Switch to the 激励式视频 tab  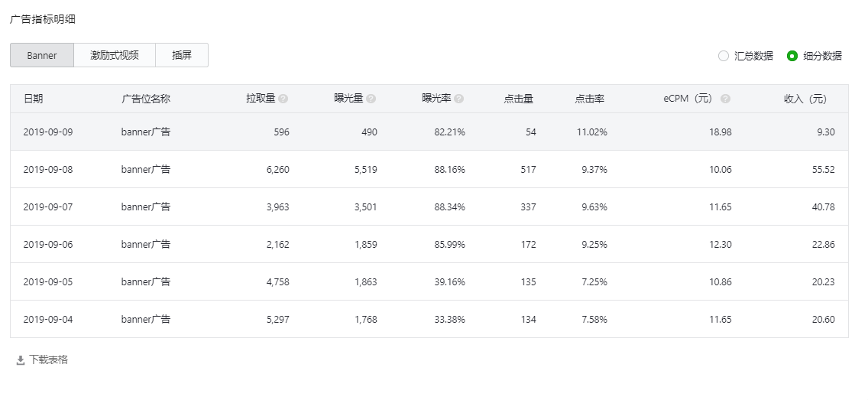115,55
